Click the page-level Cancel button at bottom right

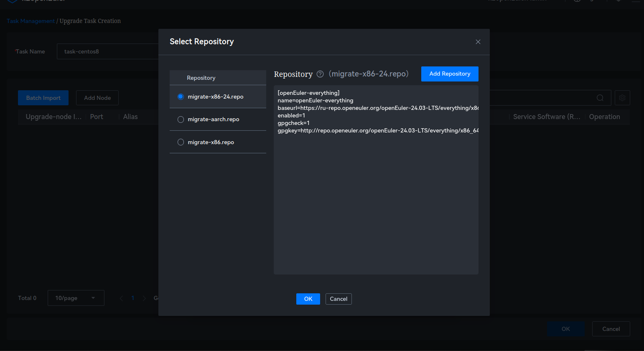point(611,329)
